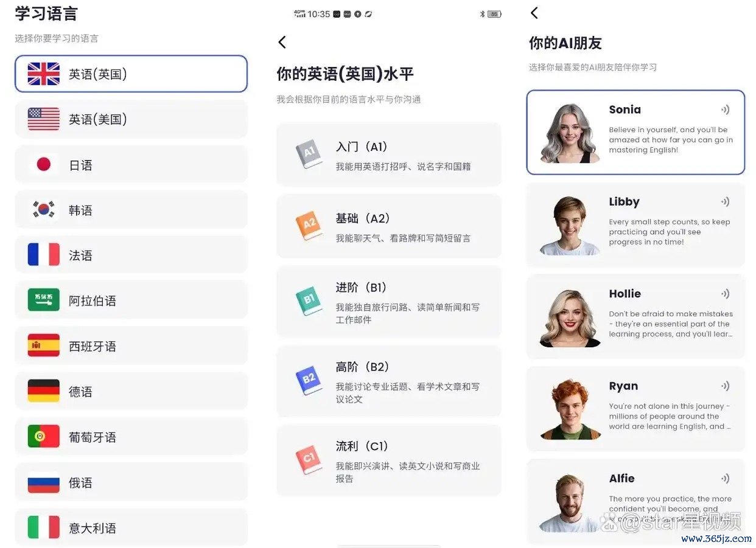The image size is (756, 548).
Task: Pick 西班牙语 with Spanish flag
Action: pos(131,346)
